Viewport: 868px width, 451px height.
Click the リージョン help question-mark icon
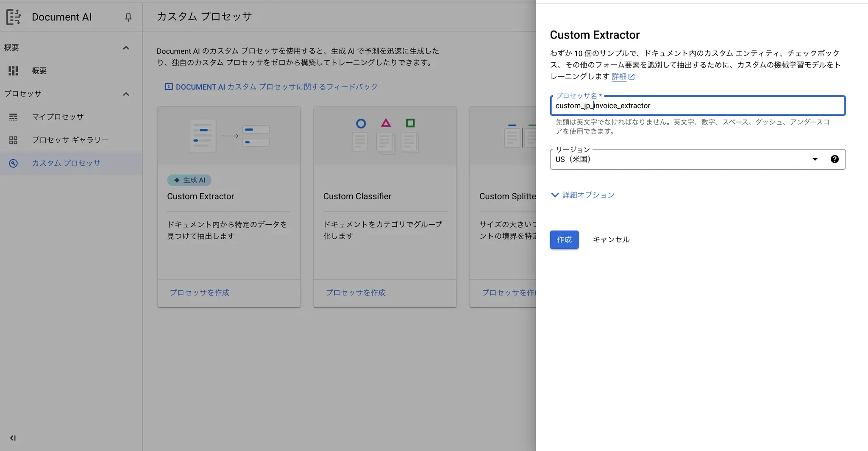point(835,159)
